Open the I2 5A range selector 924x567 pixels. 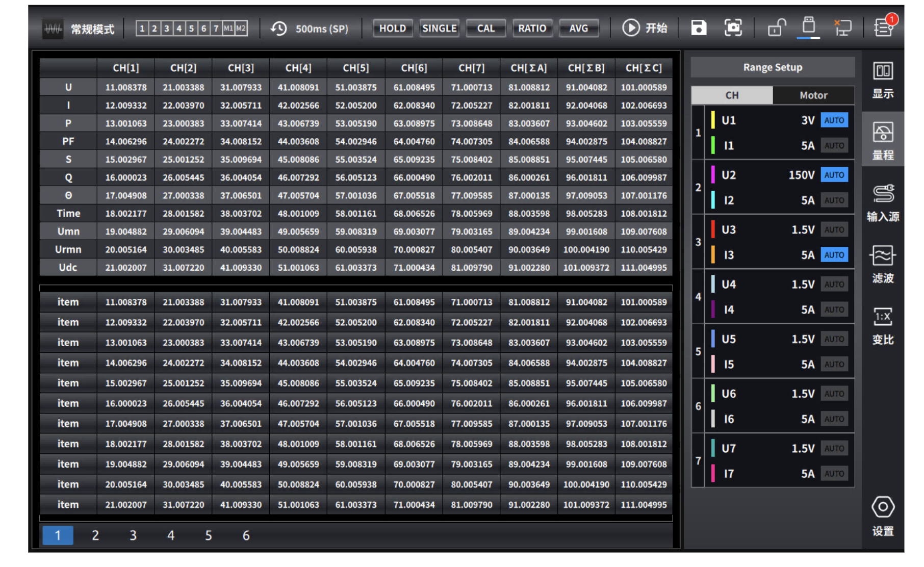(808, 200)
